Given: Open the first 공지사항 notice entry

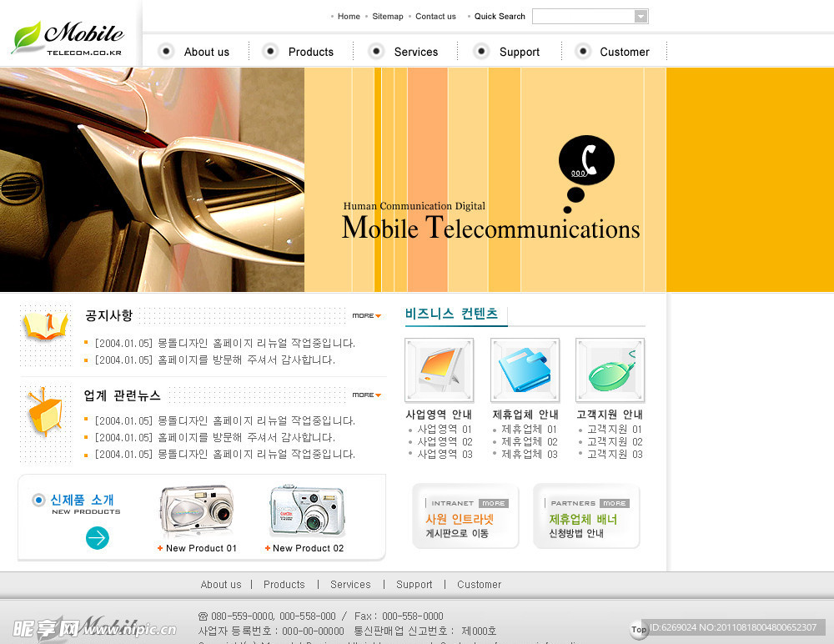Looking at the screenshot, I should pos(225,344).
